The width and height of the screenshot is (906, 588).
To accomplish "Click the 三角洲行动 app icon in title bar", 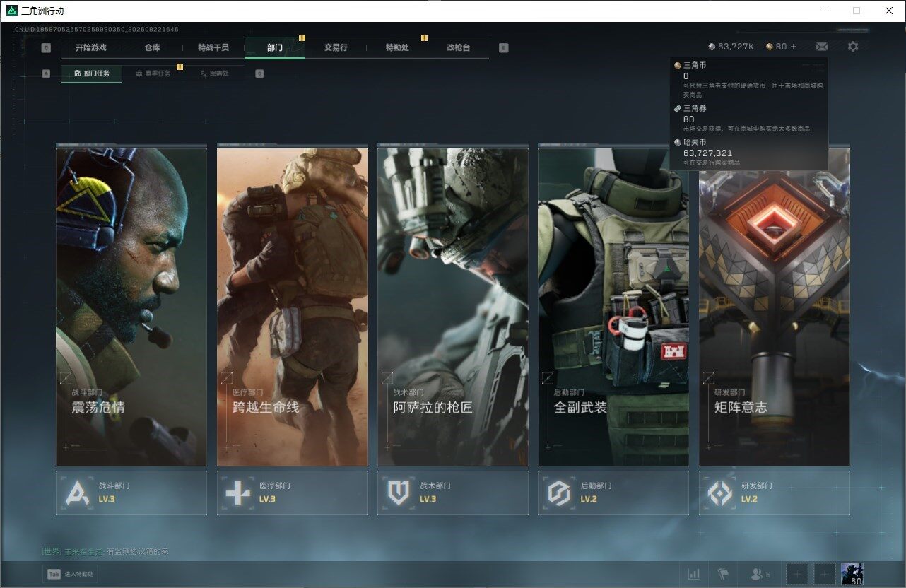I will [11, 11].
